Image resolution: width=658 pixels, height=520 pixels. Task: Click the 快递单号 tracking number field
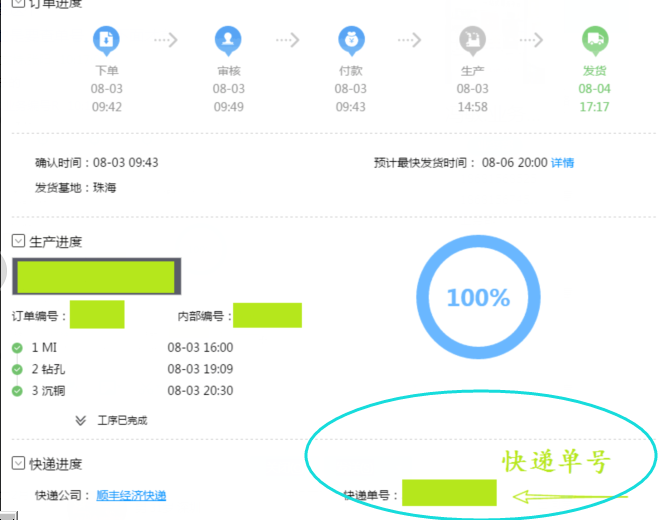pyautogui.click(x=449, y=493)
